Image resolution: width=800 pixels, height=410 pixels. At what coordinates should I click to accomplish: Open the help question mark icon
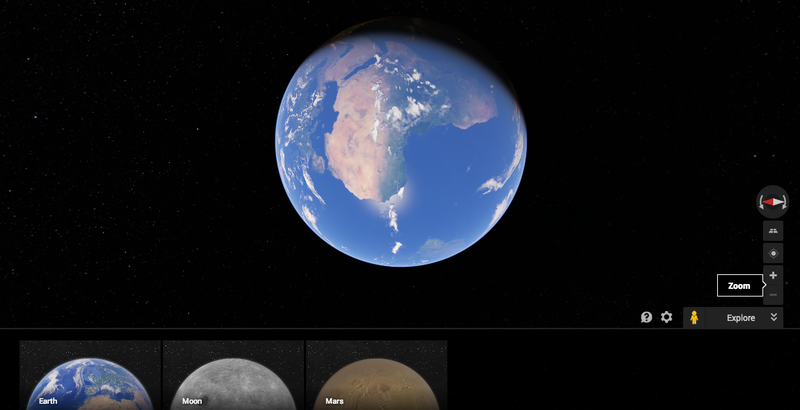pyautogui.click(x=646, y=317)
